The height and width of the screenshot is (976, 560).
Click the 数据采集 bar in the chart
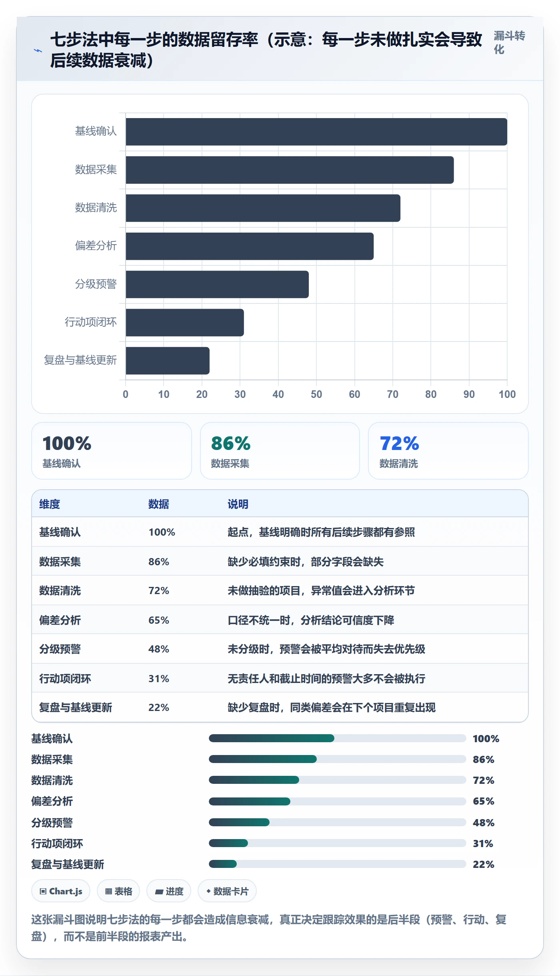pos(290,170)
